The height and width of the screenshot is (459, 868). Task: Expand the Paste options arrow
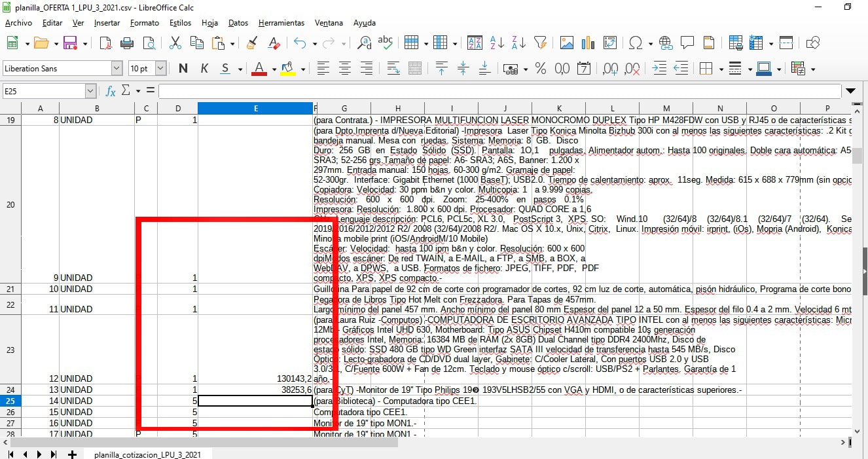click(x=232, y=44)
